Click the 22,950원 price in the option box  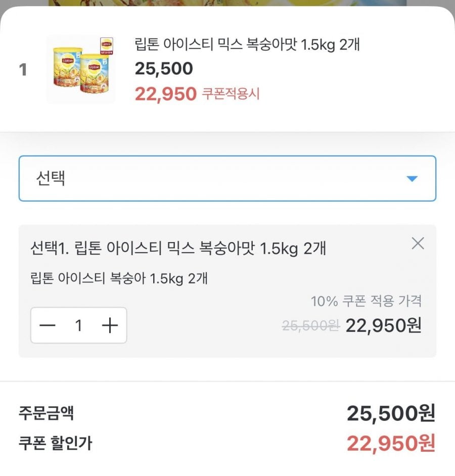click(383, 326)
